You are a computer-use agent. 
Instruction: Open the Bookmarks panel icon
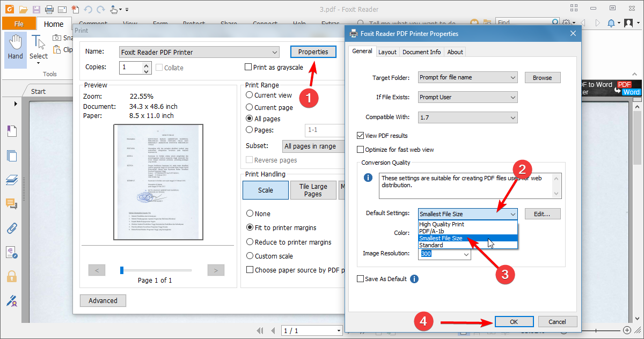click(x=12, y=130)
